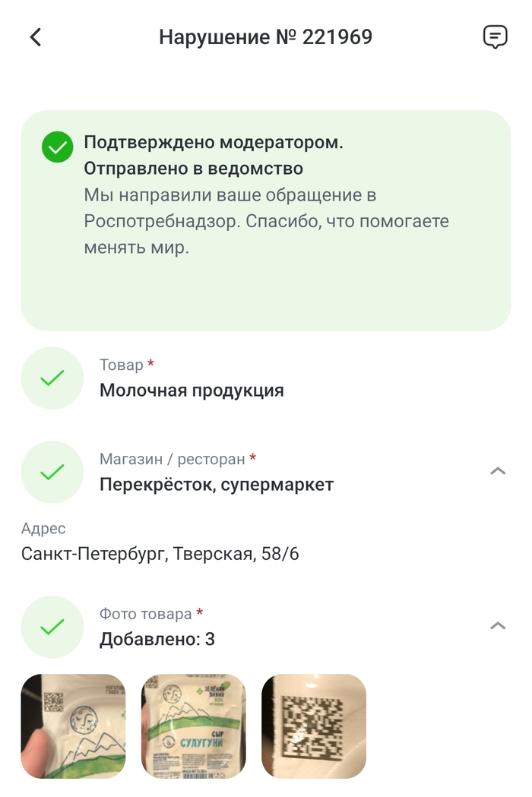Image resolution: width=532 pixels, height=797 pixels.
Task: Collapse the Магазин / ресторан section
Action: [498, 472]
